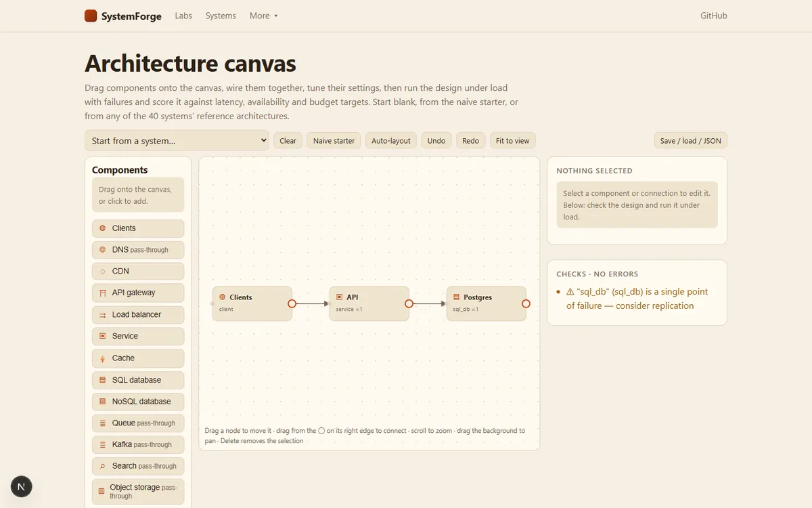Click the Undo button
The image size is (812, 508).
click(436, 140)
